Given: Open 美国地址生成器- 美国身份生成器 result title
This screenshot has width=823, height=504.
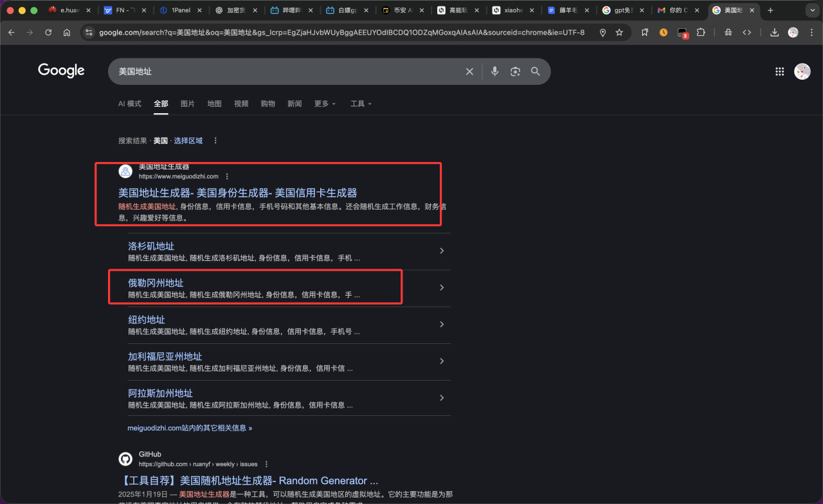Looking at the screenshot, I should coord(237,193).
